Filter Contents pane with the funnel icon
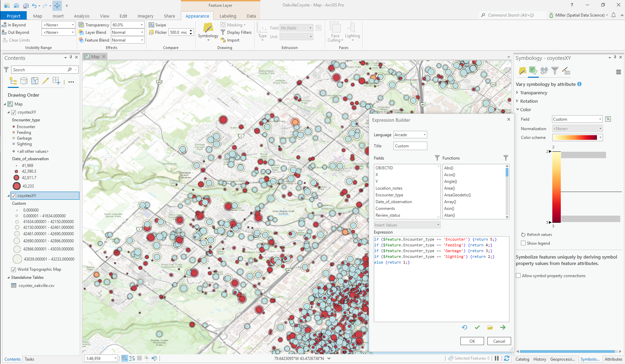 [6, 69]
